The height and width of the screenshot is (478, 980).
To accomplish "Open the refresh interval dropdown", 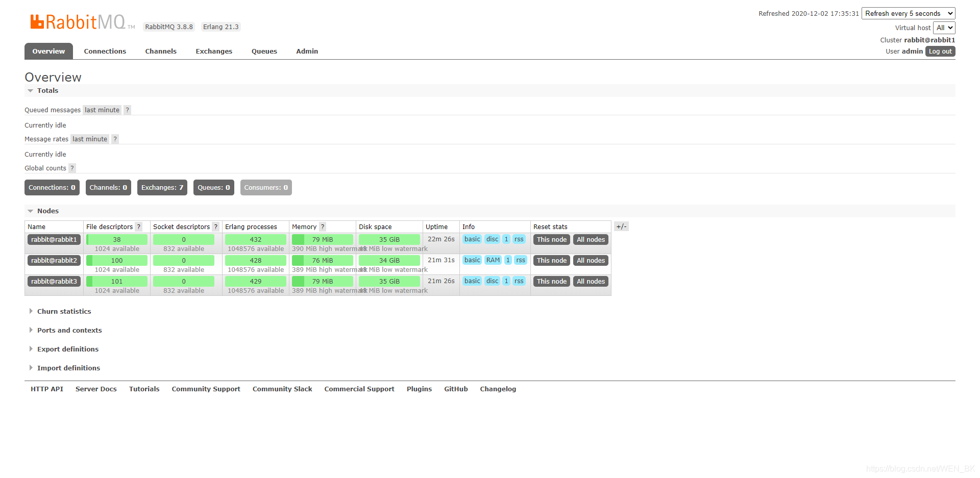I will pos(909,14).
